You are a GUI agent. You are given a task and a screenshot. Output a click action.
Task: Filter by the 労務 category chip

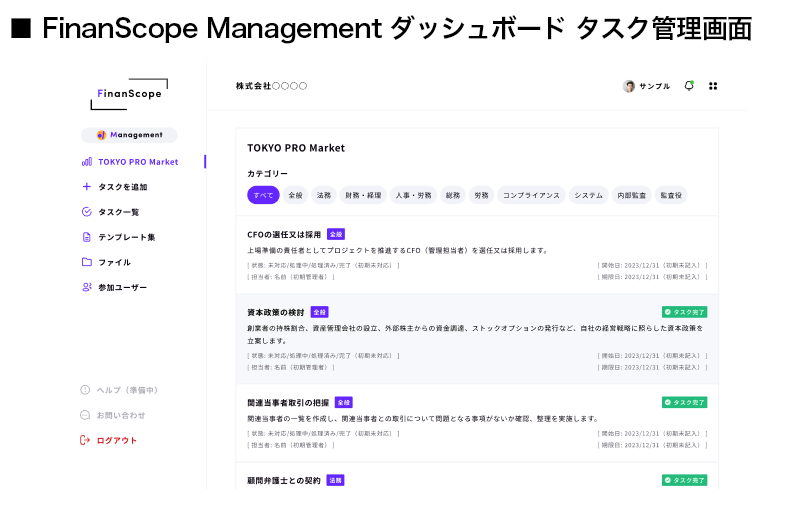(481, 195)
